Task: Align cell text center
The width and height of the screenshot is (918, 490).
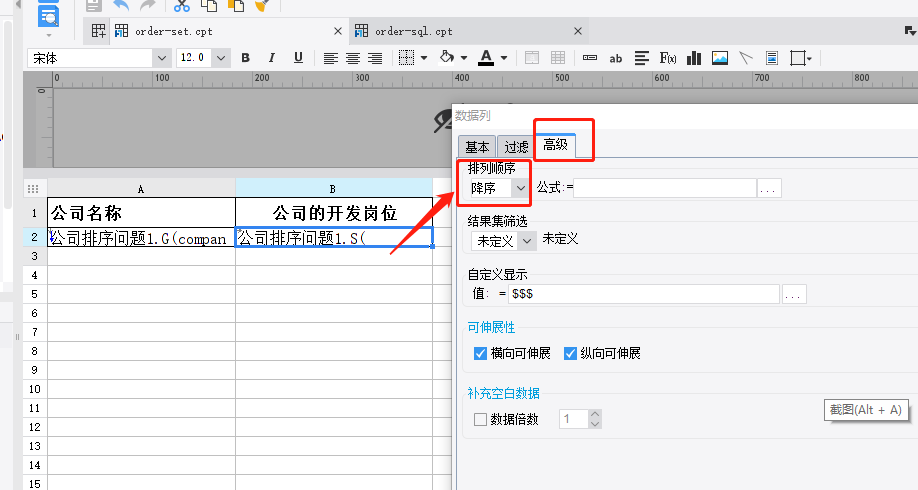Action: tap(353, 58)
